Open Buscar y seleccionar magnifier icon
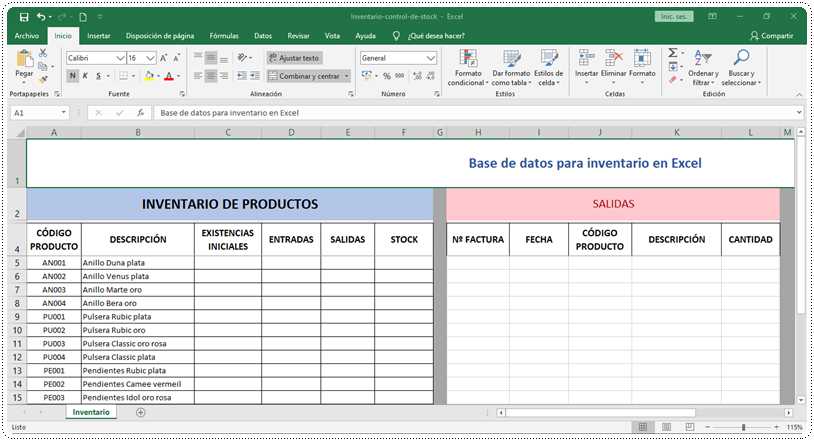Screen dimensions: 814x441 pyautogui.click(x=741, y=58)
